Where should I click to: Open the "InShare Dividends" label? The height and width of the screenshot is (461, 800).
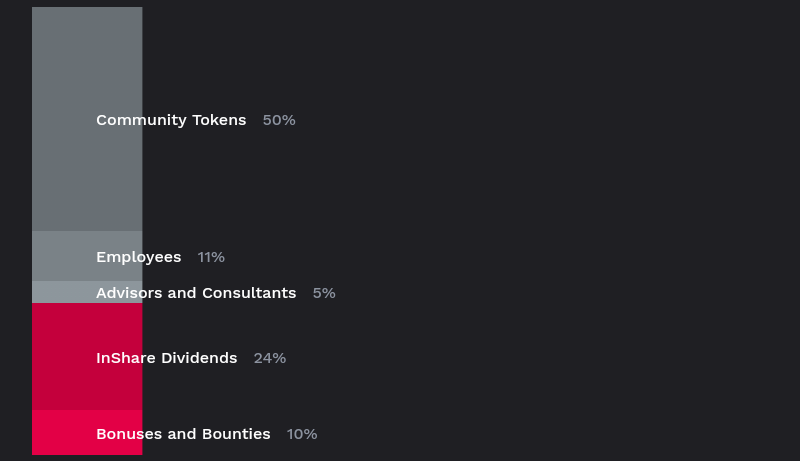tap(167, 358)
